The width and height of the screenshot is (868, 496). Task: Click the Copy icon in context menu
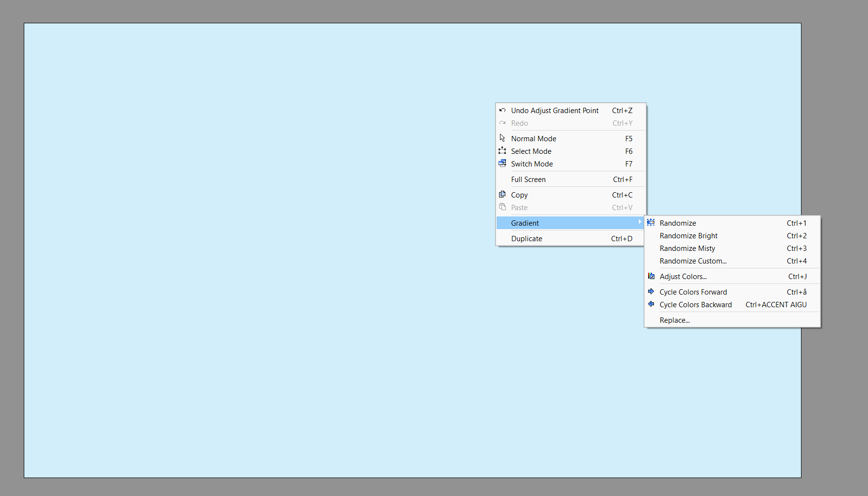tap(502, 195)
